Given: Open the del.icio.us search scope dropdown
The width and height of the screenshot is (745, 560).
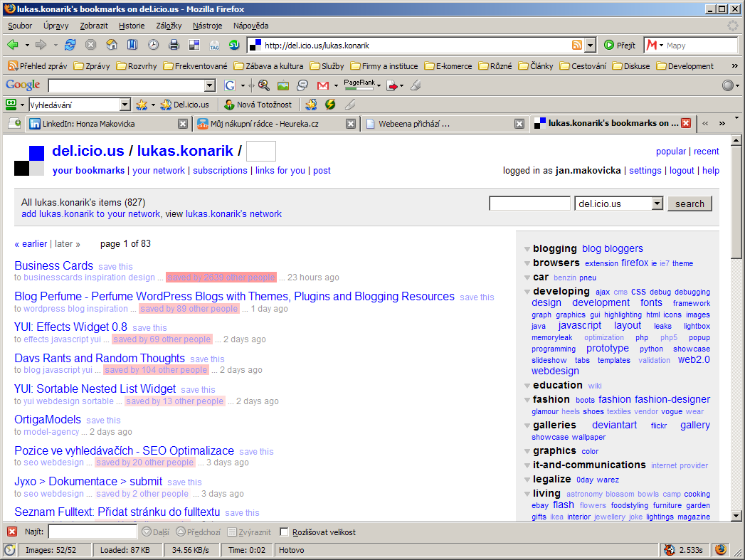Looking at the screenshot, I should [x=657, y=204].
